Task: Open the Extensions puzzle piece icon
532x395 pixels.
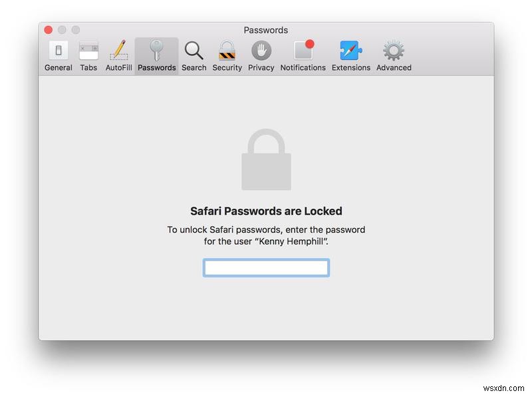Action: pyautogui.click(x=350, y=51)
